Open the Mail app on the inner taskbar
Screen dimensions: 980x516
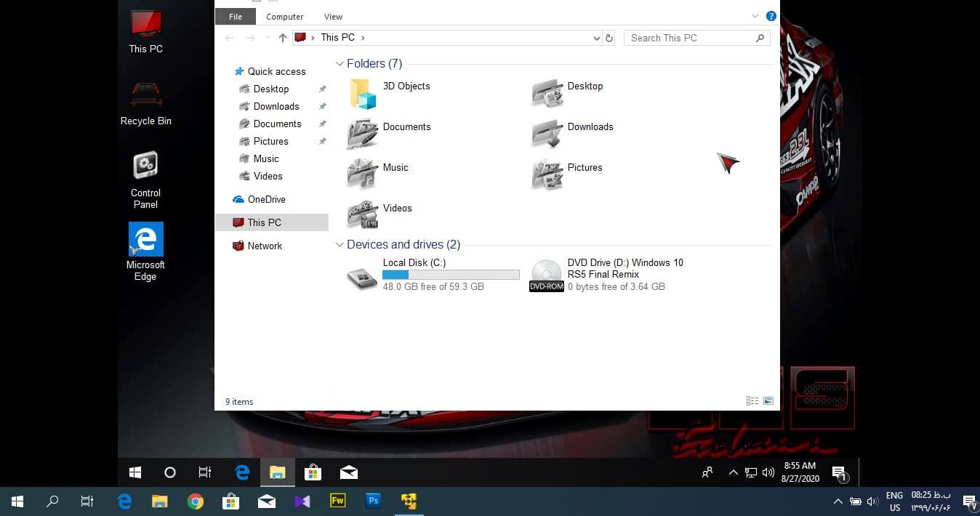click(x=348, y=473)
